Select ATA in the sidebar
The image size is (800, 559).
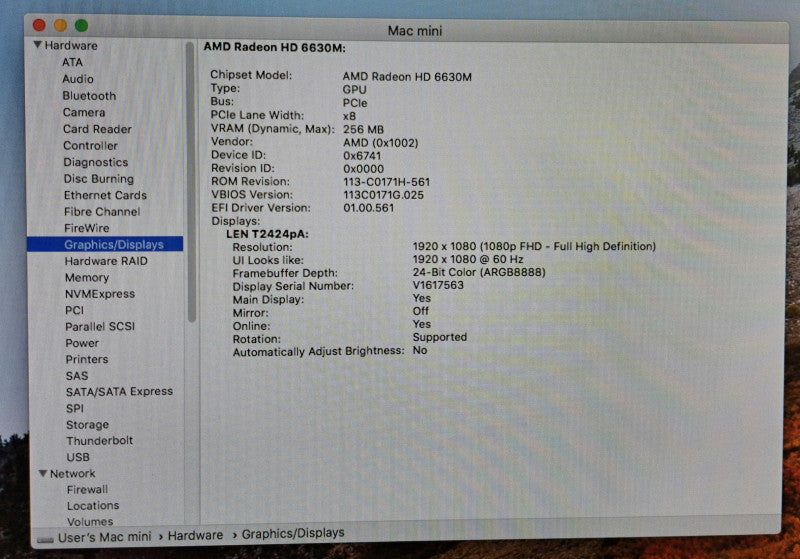click(x=72, y=62)
